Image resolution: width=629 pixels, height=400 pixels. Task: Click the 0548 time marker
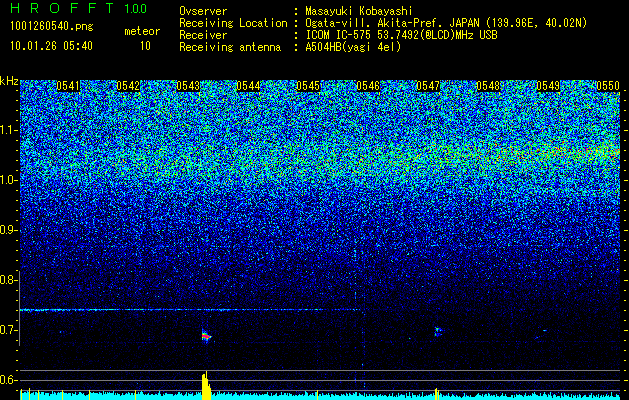pyautogui.click(x=488, y=86)
